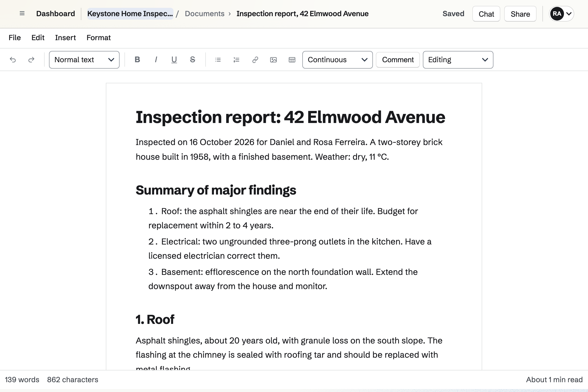Place cursor in the Roof list item
Screen dimensions: 588x392
(x=283, y=218)
